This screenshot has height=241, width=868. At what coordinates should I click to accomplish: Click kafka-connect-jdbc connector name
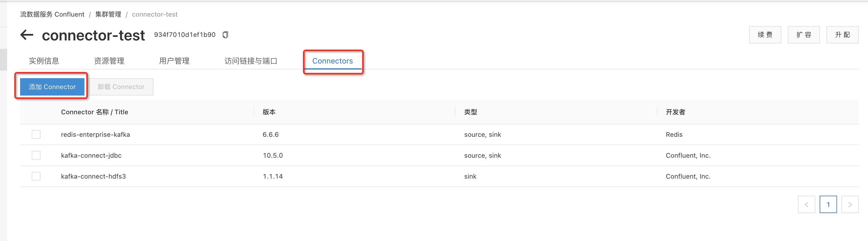pyautogui.click(x=91, y=155)
